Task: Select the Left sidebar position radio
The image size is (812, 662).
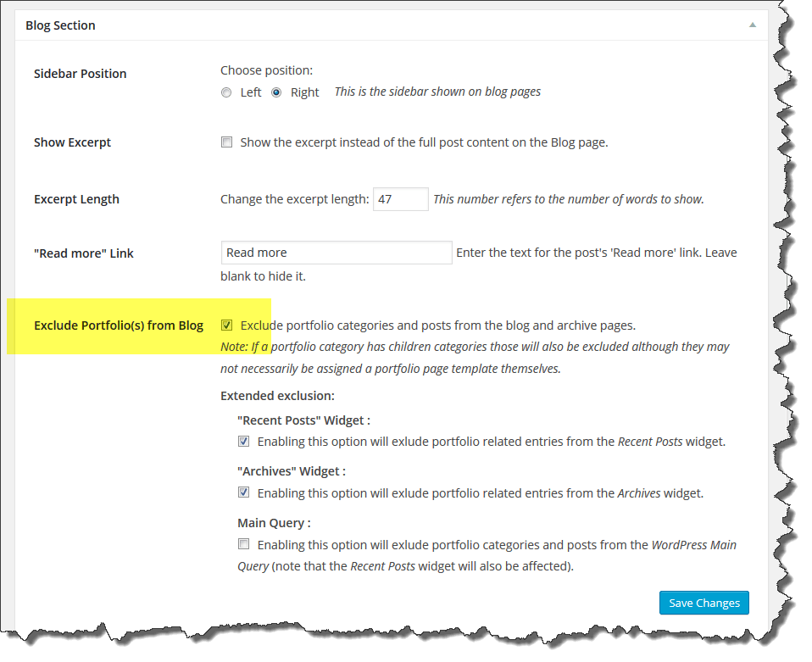Action: pyautogui.click(x=226, y=92)
